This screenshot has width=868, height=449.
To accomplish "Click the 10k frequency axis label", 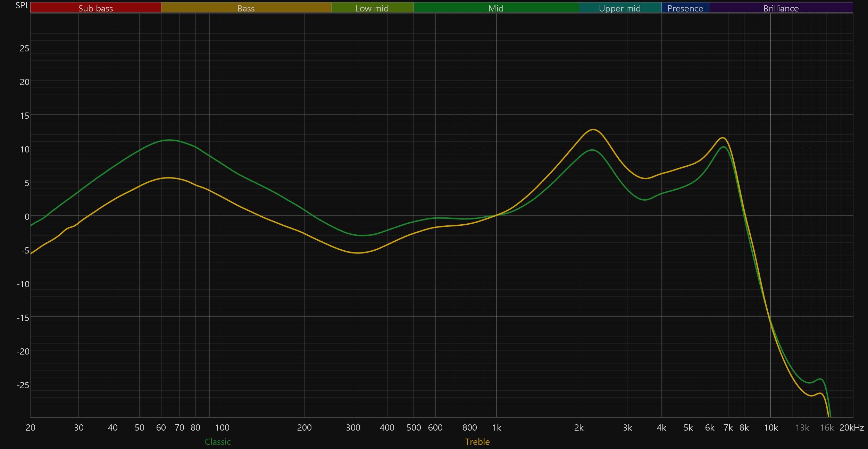I will click(x=771, y=427).
